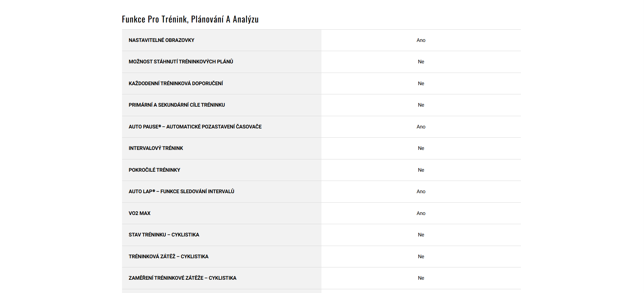
Task: Click the Ne value for Pokročilé tréninky
Action: point(421,170)
